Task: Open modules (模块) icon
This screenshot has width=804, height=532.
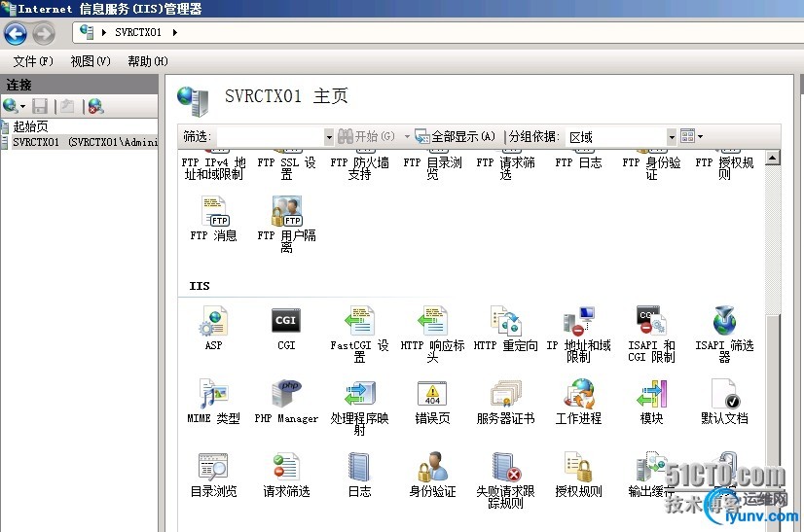Action: pyautogui.click(x=651, y=402)
